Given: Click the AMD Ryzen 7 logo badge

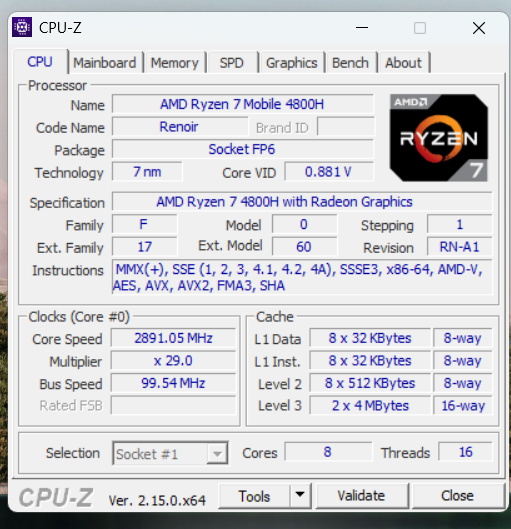Looking at the screenshot, I should point(438,138).
